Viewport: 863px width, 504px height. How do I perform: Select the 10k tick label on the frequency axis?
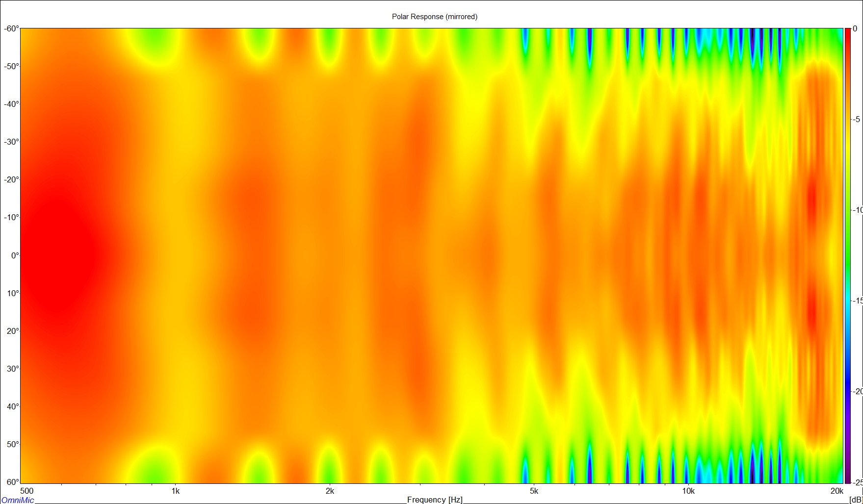tap(688, 491)
